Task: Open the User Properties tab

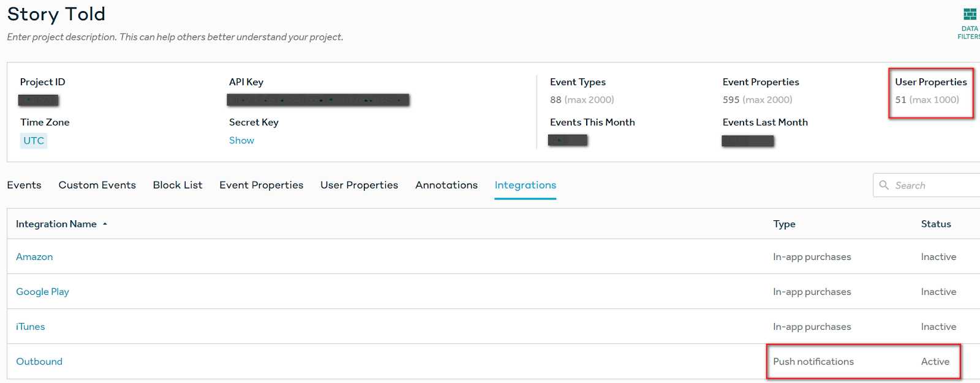Action: coord(359,185)
